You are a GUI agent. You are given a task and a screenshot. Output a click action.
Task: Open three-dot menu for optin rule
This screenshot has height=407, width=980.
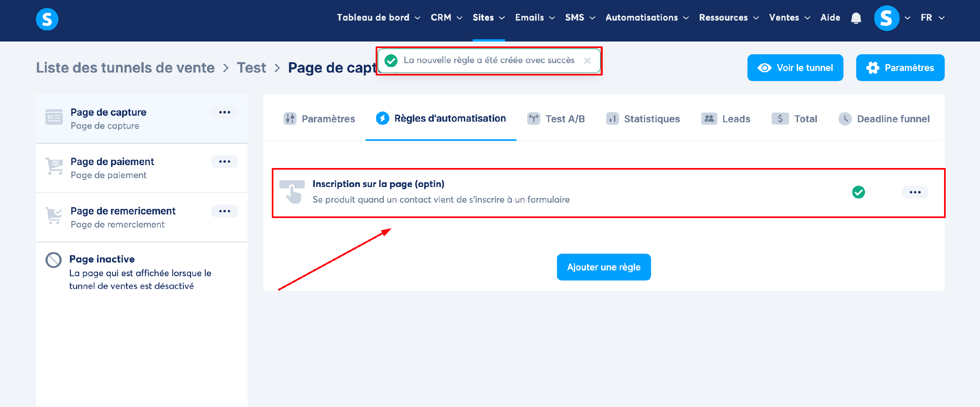click(x=915, y=192)
